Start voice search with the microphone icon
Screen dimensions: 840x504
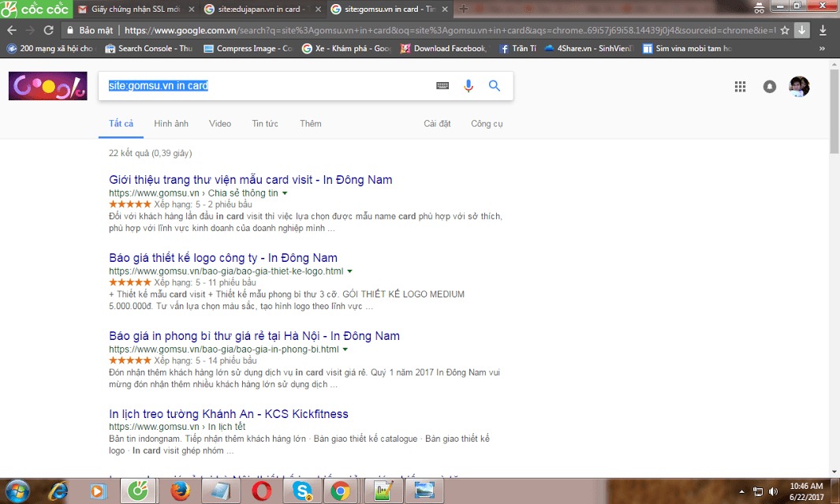469,86
